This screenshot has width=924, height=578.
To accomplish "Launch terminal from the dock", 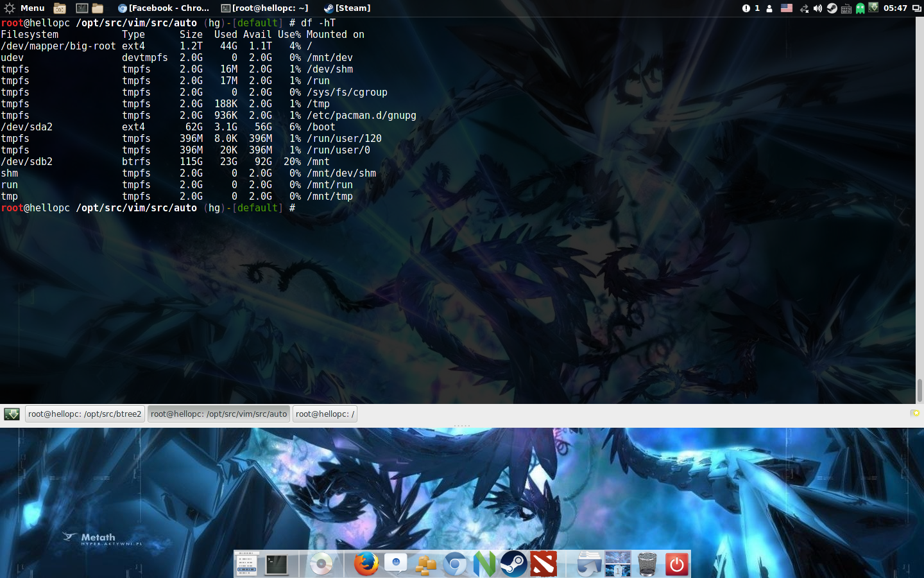I will coord(277,565).
